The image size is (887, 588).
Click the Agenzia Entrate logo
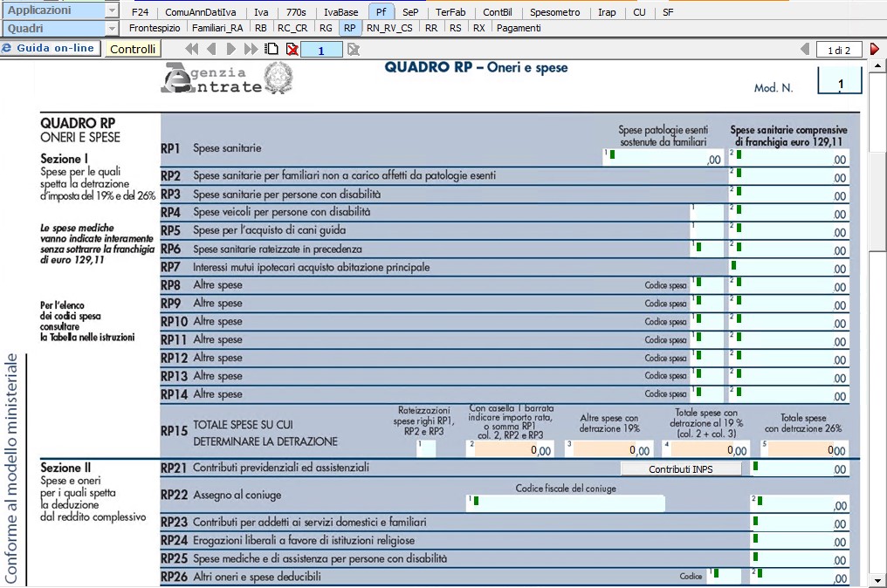pos(227,79)
